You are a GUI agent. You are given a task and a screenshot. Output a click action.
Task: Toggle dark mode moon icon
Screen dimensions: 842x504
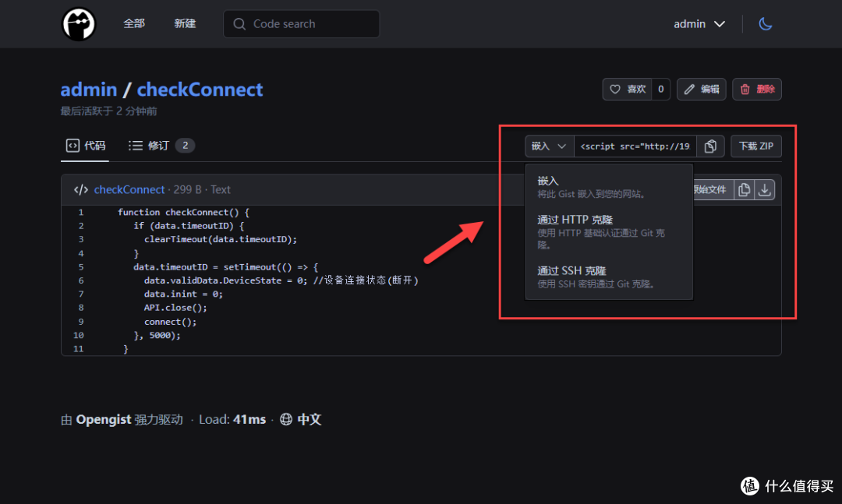click(766, 24)
